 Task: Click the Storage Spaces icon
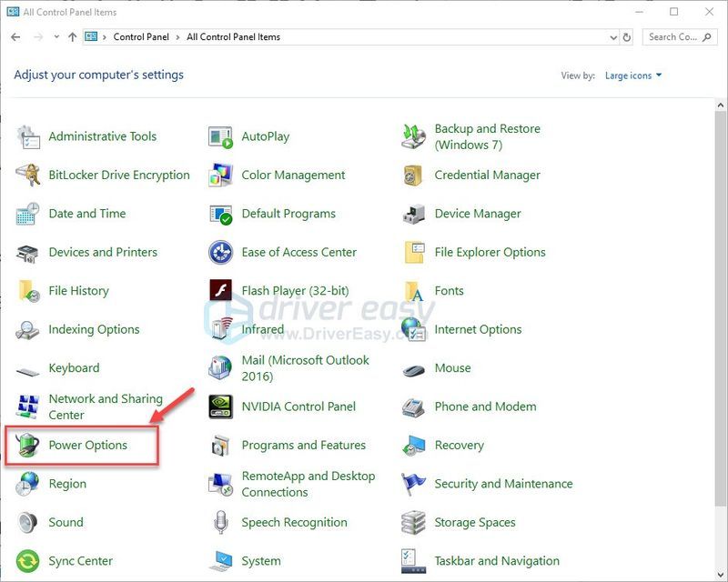pyautogui.click(x=413, y=523)
